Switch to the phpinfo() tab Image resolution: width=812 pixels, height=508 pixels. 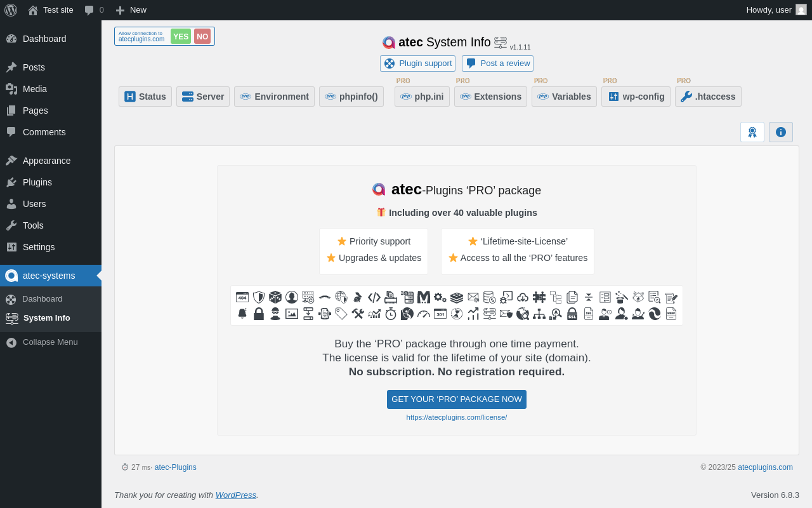(351, 97)
